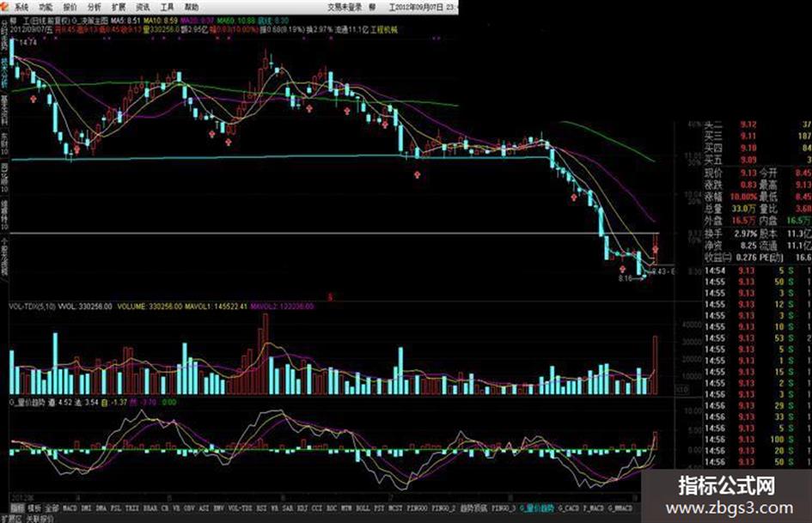Click the red app logo icon
812x523 pixels.
coord(6,7)
